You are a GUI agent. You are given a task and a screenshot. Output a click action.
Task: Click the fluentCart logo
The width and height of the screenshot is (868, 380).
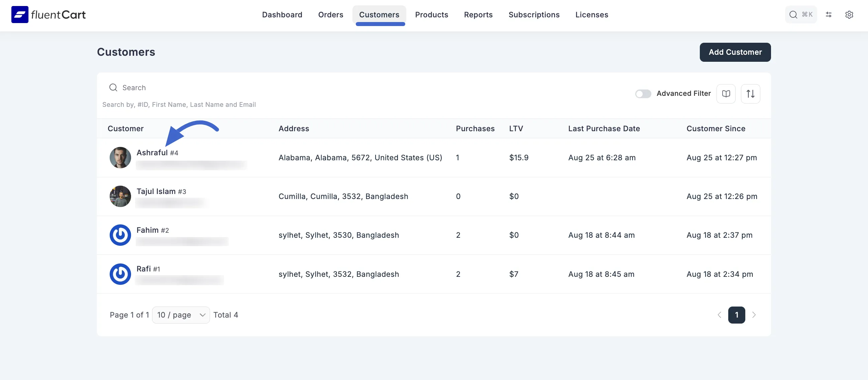coord(48,14)
